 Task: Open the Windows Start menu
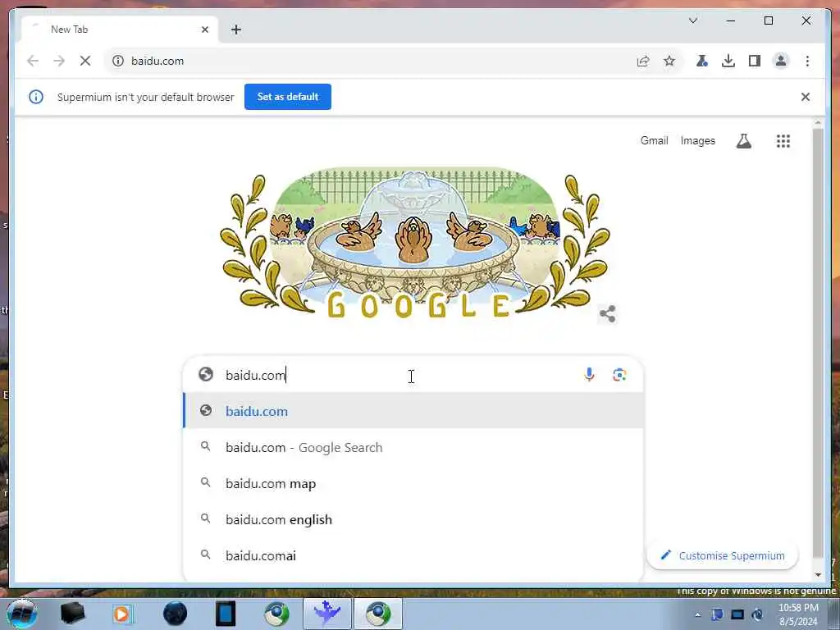click(21, 614)
